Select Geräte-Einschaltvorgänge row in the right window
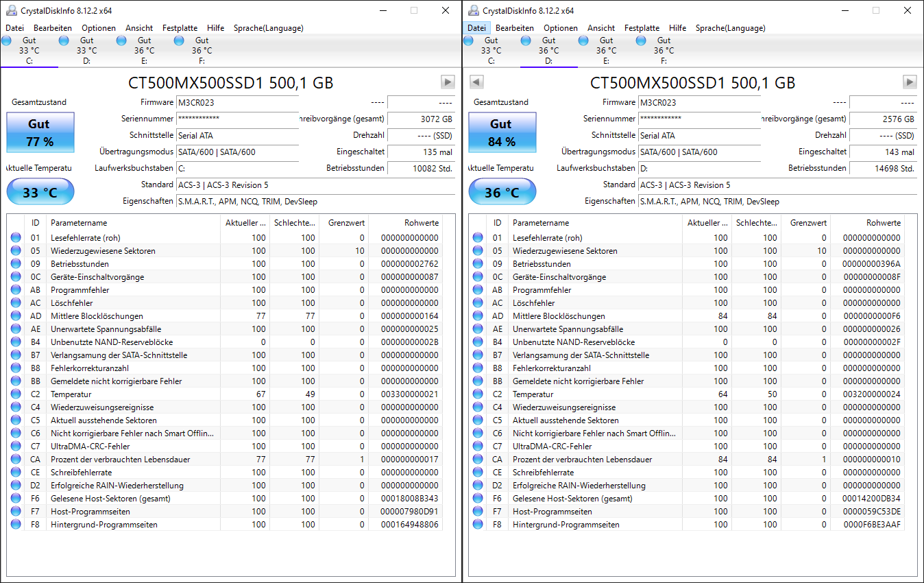The height and width of the screenshot is (583, 924). click(687, 277)
